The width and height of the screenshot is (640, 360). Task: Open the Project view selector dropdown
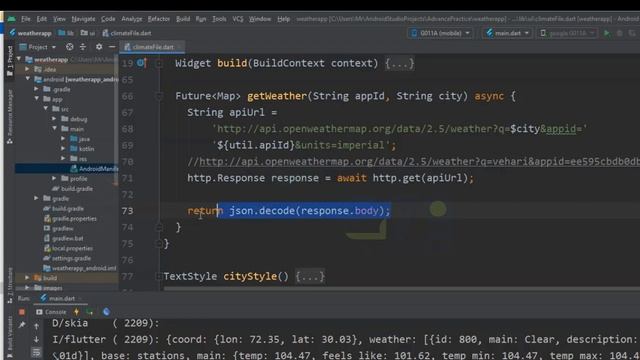[x=38, y=47]
